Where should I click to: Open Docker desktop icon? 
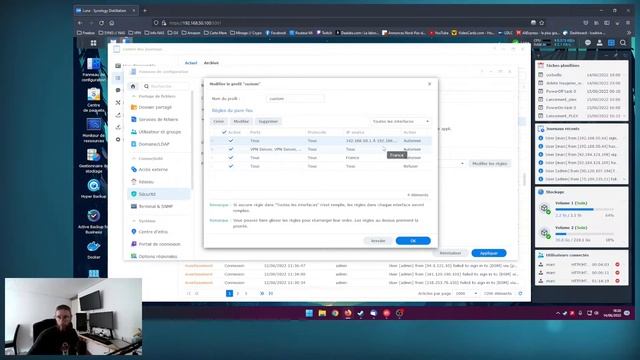pos(93,250)
